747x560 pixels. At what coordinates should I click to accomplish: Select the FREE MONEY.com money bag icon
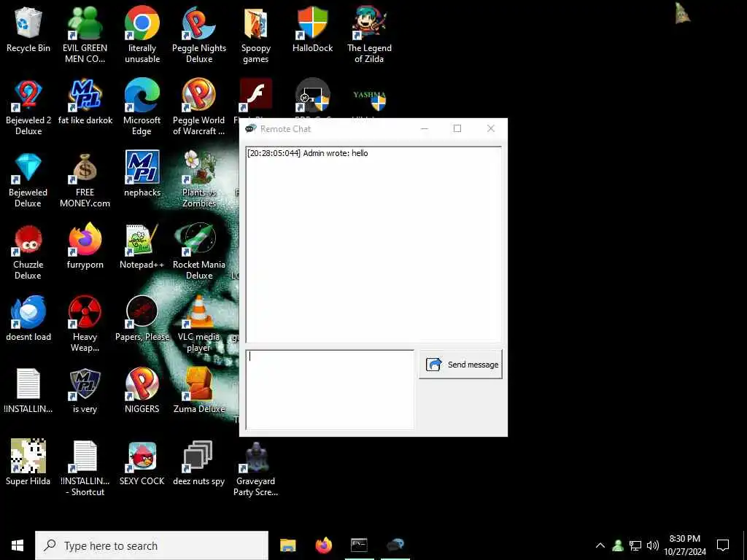[85, 168]
